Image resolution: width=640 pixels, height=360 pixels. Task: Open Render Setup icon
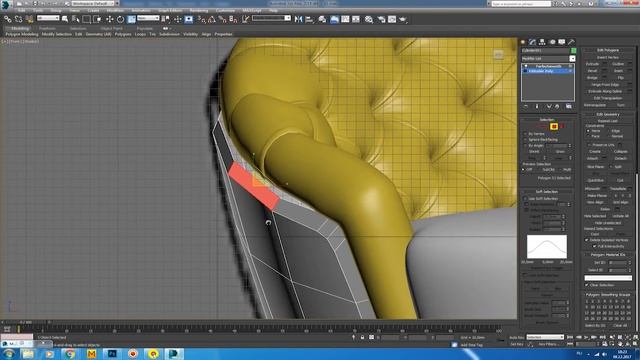pos(381,19)
